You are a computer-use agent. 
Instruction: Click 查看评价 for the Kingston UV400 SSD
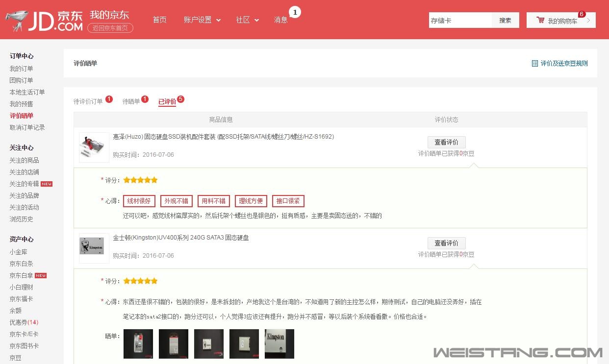coord(447,243)
